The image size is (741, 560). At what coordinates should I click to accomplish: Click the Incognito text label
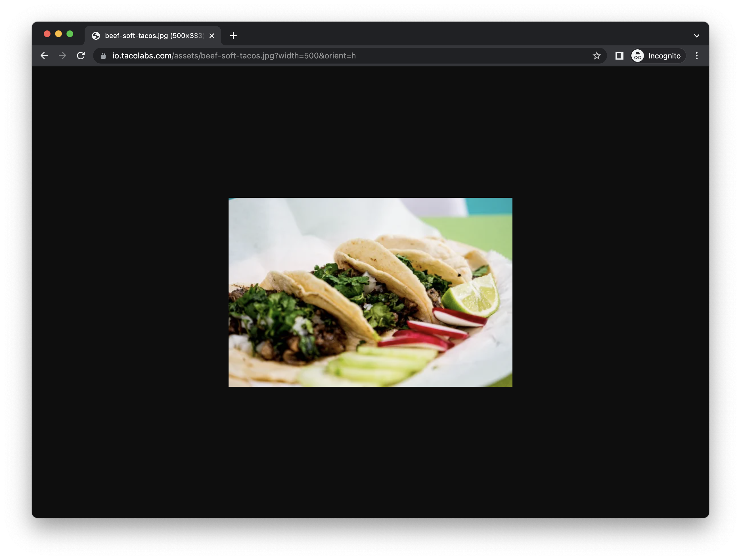pos(664,56)
